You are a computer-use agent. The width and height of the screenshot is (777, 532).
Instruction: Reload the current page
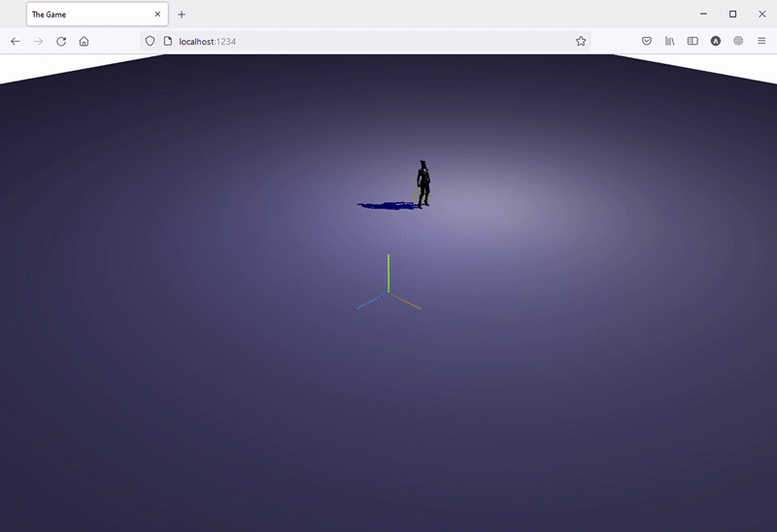pos(61,42)
